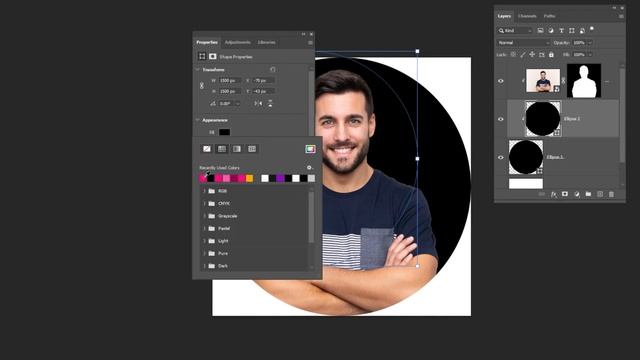The image size is (640, 360).
Task: Filter layers by adjustment layers
Action: [551, 31]
